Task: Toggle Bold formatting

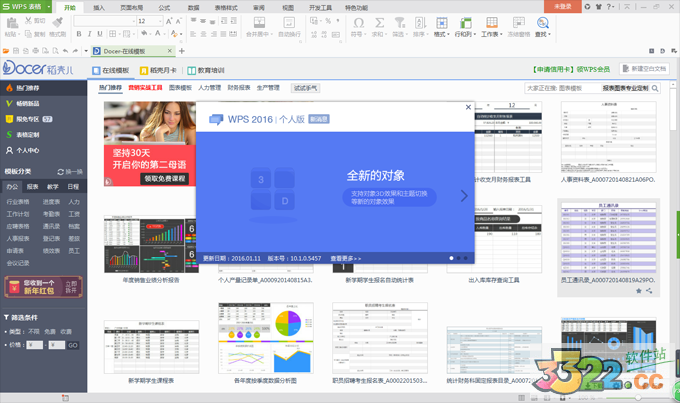Action: tap(79, 34)
